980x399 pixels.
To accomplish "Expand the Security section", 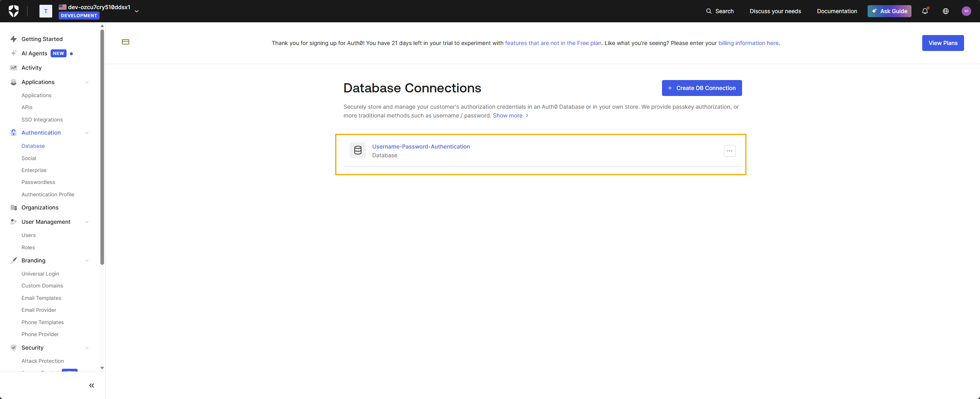I will click(x=87, y=348).
